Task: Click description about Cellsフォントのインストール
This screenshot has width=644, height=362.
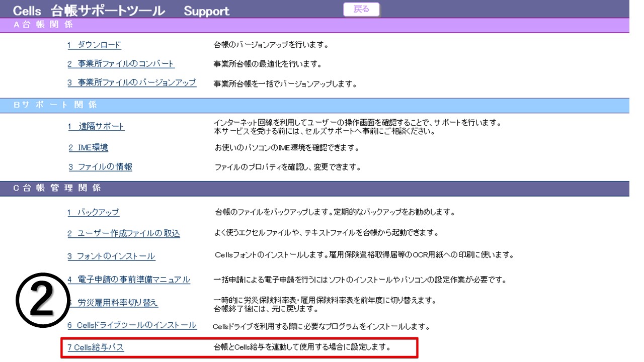Action: (x=364, y=255)
